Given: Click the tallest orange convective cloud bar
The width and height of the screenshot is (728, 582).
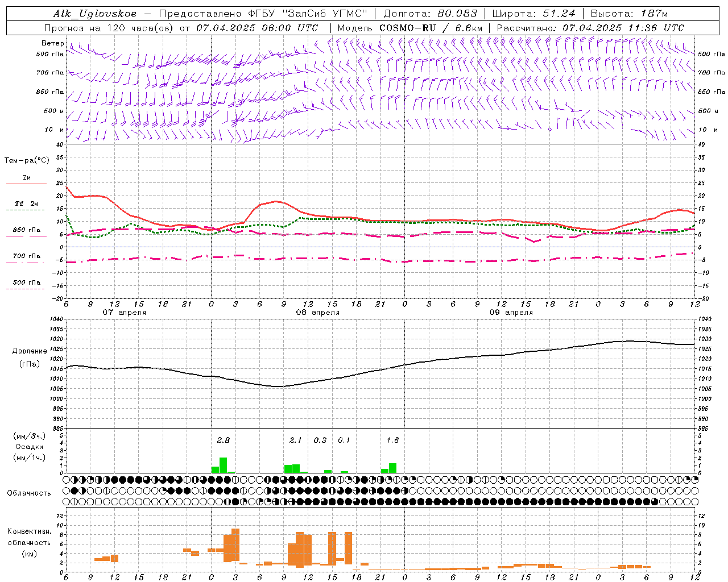Looking at the screenshot, I should pos(235,546).
